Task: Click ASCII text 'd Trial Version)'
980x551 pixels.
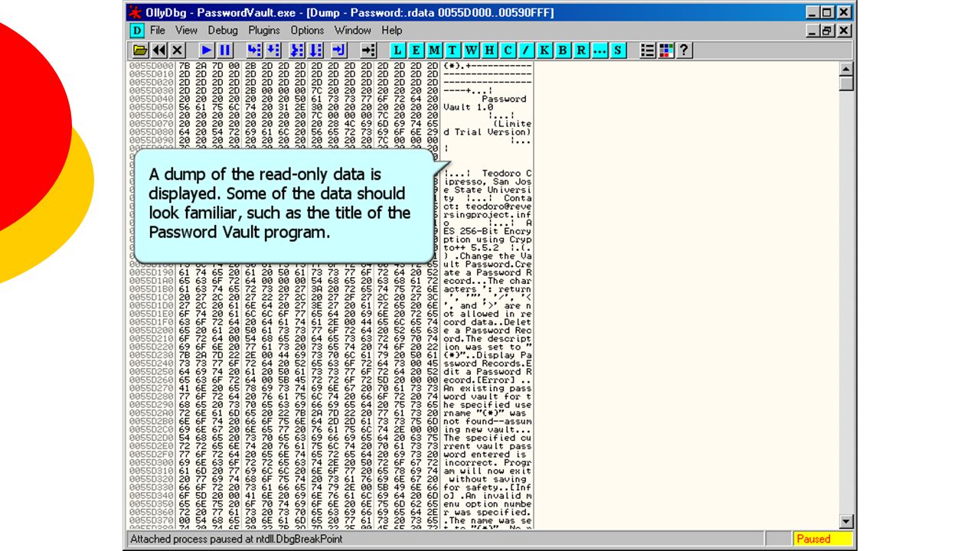Action: (x=487, y=132)
